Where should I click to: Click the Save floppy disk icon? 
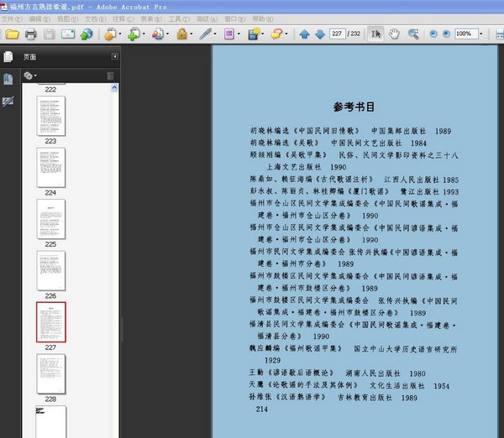click(x=50, y=34)
